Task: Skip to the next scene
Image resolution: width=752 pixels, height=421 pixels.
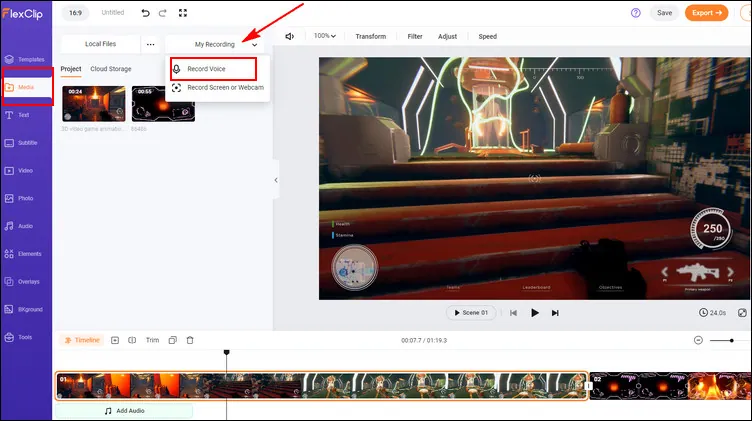Action: (555, 313)
